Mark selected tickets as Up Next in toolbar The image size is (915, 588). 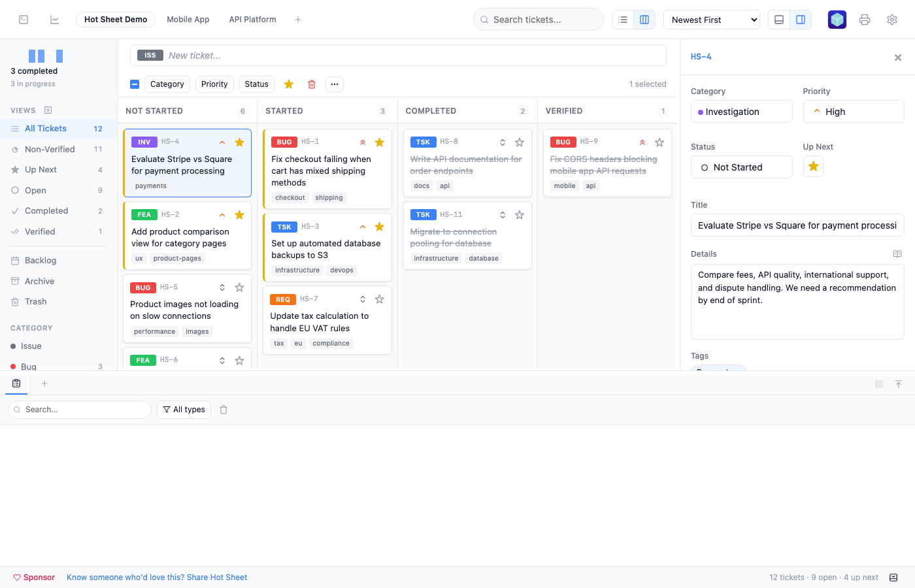click(x=289, y=84)
